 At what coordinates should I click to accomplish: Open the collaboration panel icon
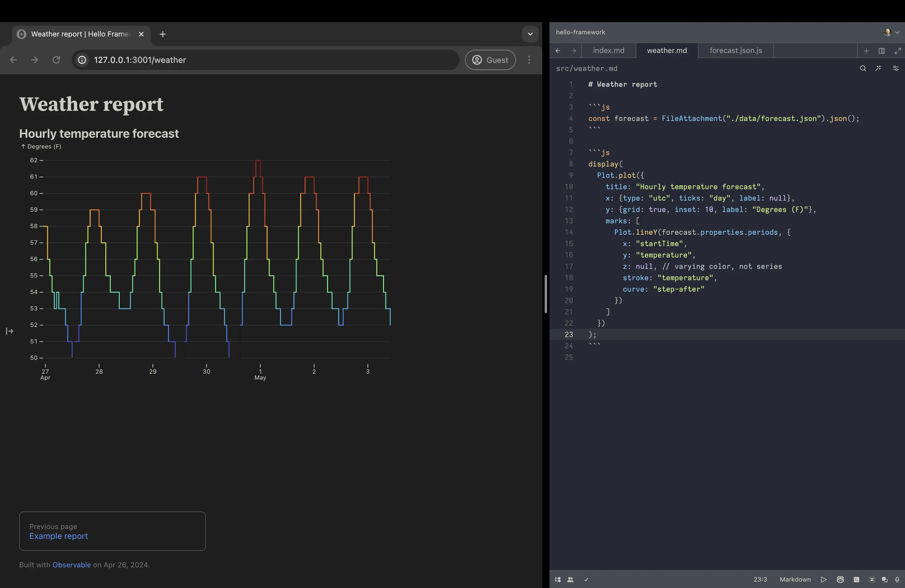570,580
